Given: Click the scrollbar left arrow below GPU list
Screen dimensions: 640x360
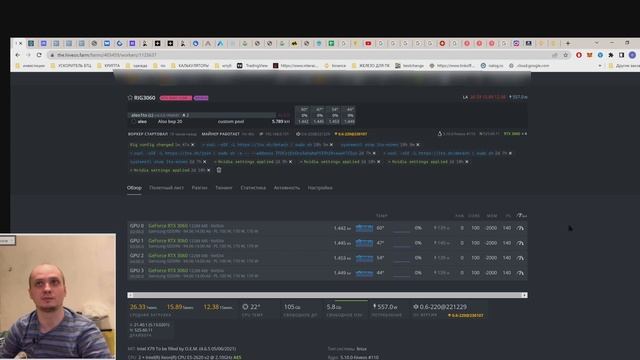Looking at the screenshot, I should [x=130, y=295].
